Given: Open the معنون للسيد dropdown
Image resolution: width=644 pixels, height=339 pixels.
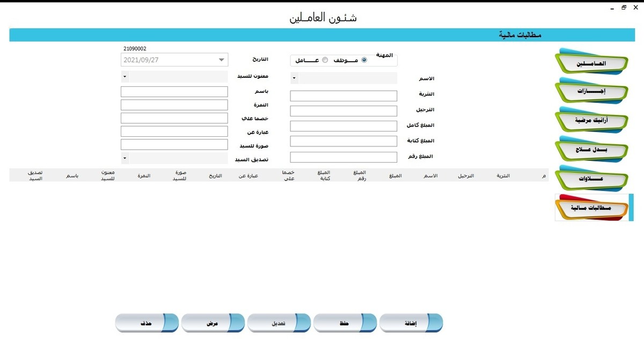Looking at the screenshot, I should (x=125, y=76).
